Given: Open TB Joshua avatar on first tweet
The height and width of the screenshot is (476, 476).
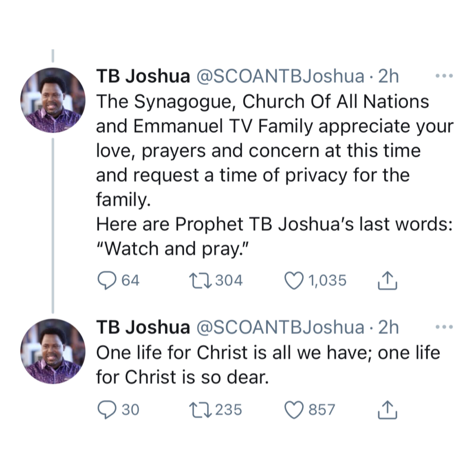Looking at the screenshot, I should click(x=53, y=100).
